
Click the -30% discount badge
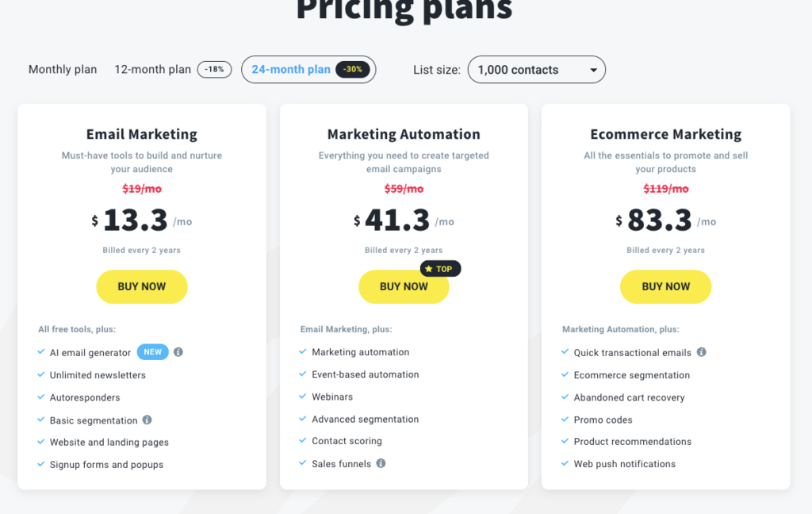click(353, 69)
